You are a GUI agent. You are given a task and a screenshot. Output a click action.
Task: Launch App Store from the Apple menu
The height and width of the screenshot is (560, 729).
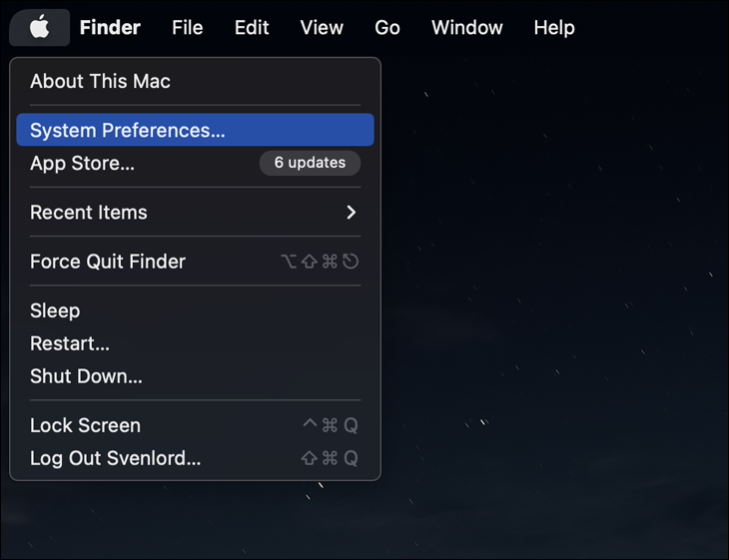click(82, 164)
